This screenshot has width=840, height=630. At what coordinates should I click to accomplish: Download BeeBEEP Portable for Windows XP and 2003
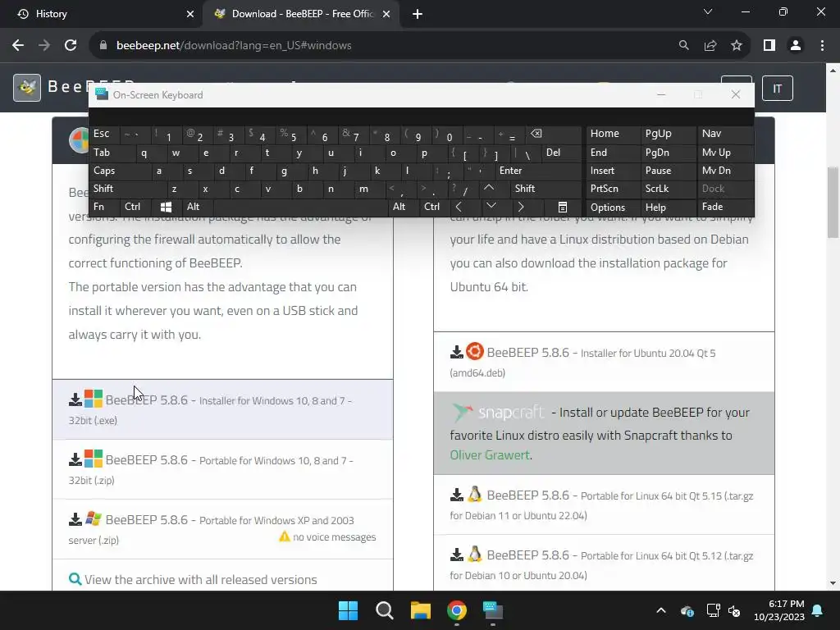pyautogui.click(x=222, y=529)
